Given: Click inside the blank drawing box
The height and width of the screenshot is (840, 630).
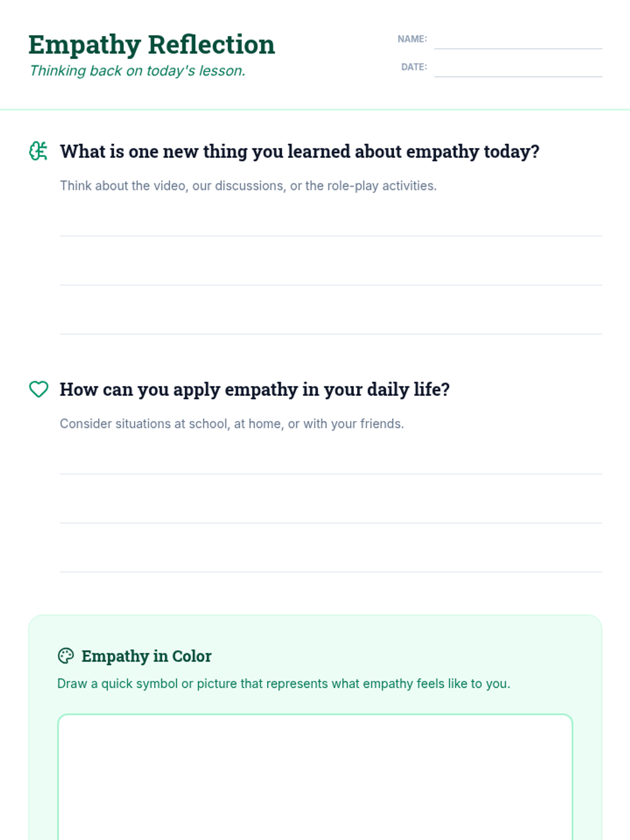Looking at the screenshot, I should pyautogui.click(x=315, y=777).
